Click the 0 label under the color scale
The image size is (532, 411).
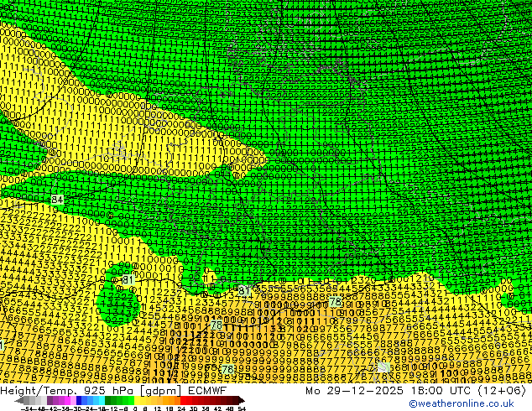[x=135, y=408]
